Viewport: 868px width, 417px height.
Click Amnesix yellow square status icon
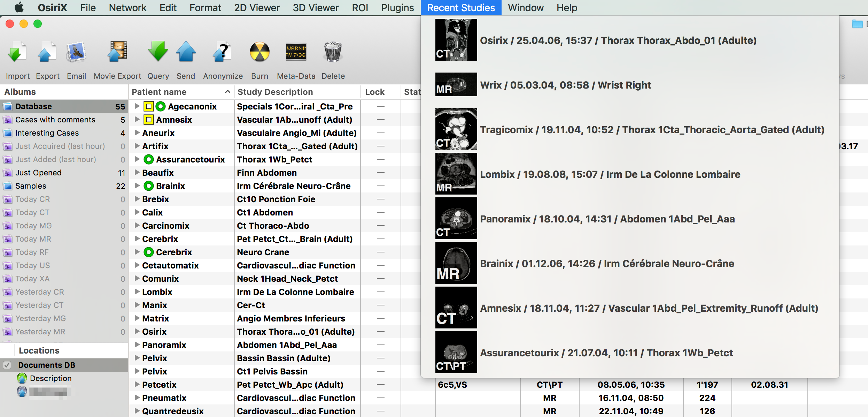[148, 120]
